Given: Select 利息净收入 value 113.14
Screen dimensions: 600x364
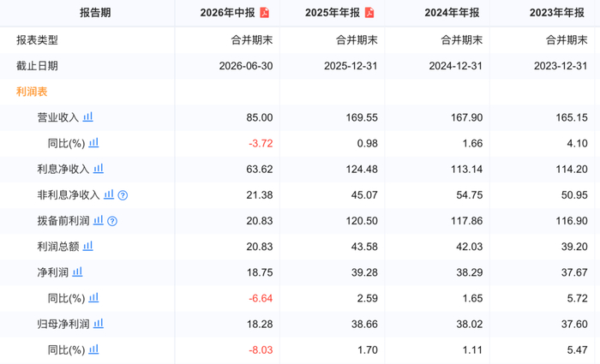Looking at the screenshot, I should [x=466, y=169].
